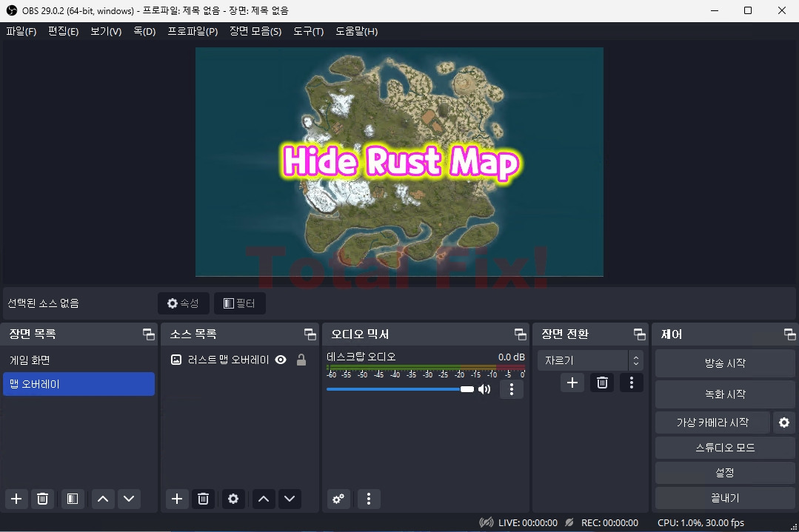The image size is (799, 532).
Task: Open the 독(D) menu
Action: (x=144, y=32)
